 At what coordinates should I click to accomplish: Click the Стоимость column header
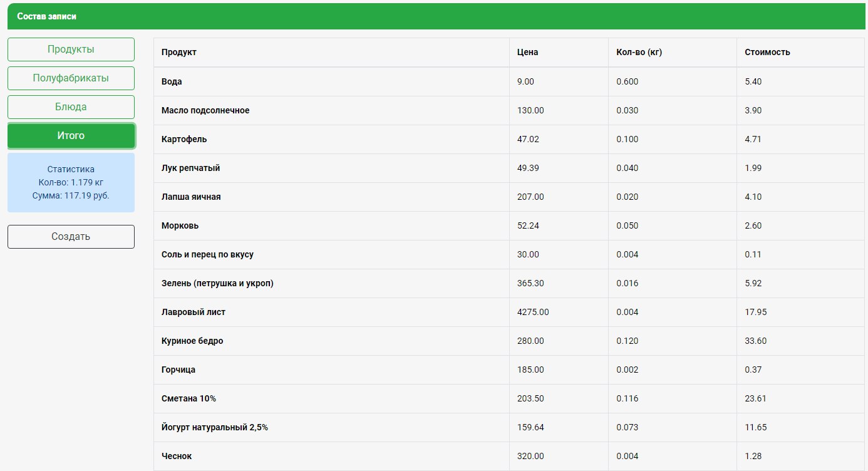tap(767, 53)
